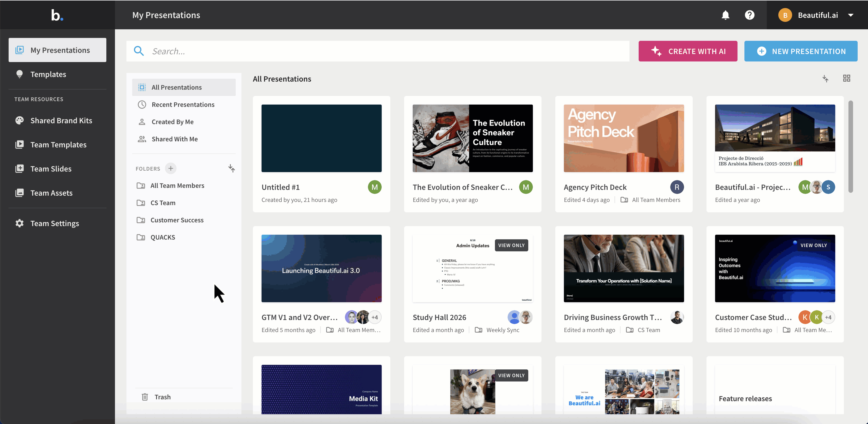This screenshot has width=868, height=424.
Task: Open the Projecte de Direcció thumbnail
Action: coord(775,138)
